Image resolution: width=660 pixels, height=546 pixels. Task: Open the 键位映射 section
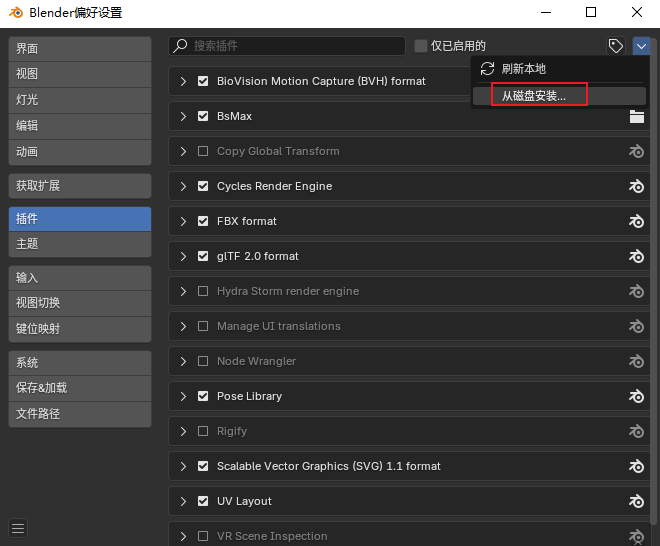[80, 329]
